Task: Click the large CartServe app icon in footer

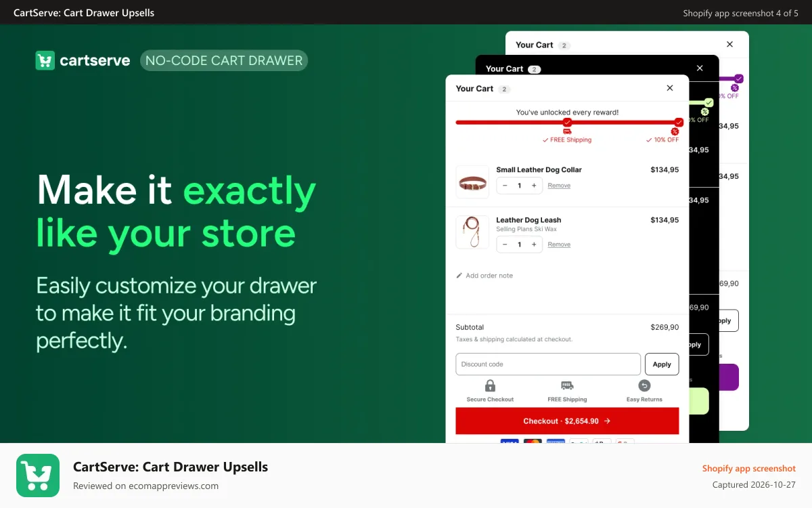Action: [x=38, y=475]
